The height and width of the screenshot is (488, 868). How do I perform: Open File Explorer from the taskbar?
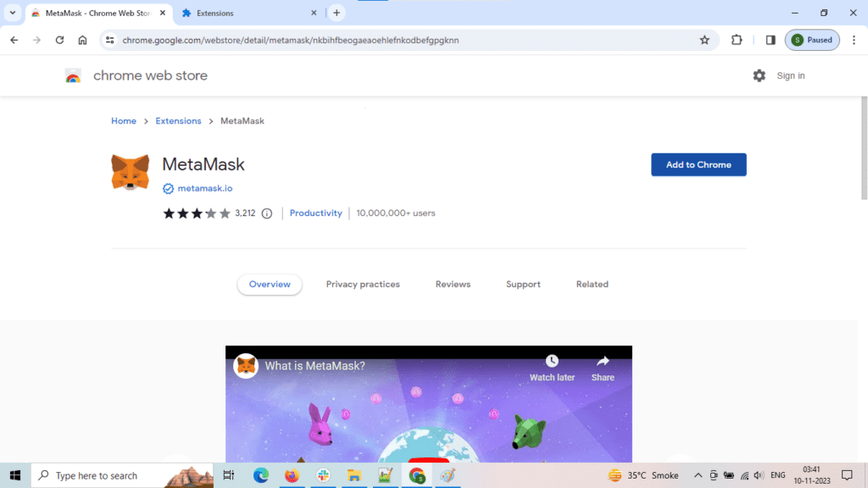point(354,475)
